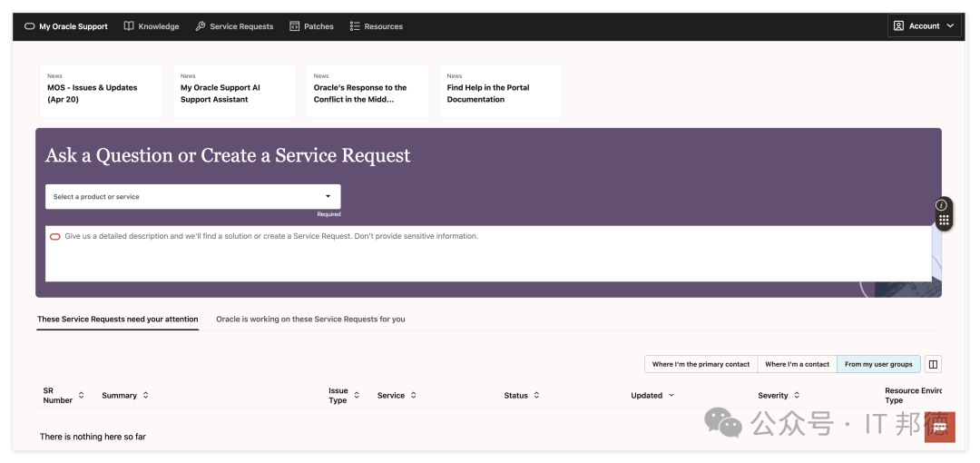Screen dimensions: 980x463
Task: Open the red chat assistant button
Action: tap(939, 427)
